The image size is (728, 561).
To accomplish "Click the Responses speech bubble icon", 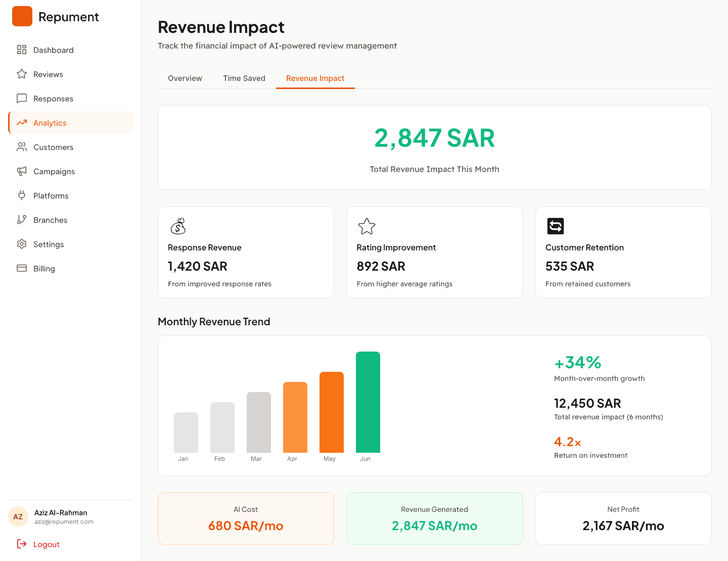I will [22, 98].
